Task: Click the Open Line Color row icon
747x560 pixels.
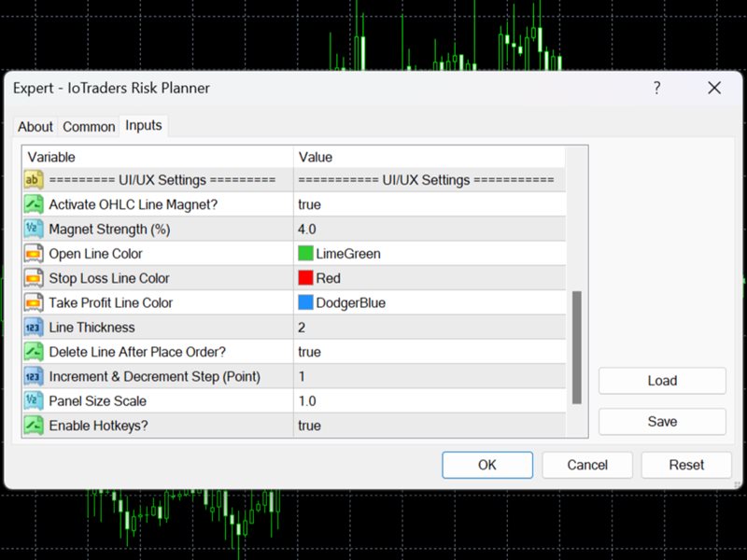Action: (34, 254)
